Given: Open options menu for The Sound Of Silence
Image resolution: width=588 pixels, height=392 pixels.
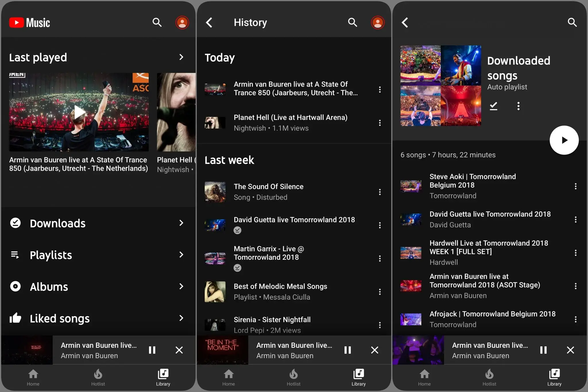Looking at the screenshot, I should (380, 192).
